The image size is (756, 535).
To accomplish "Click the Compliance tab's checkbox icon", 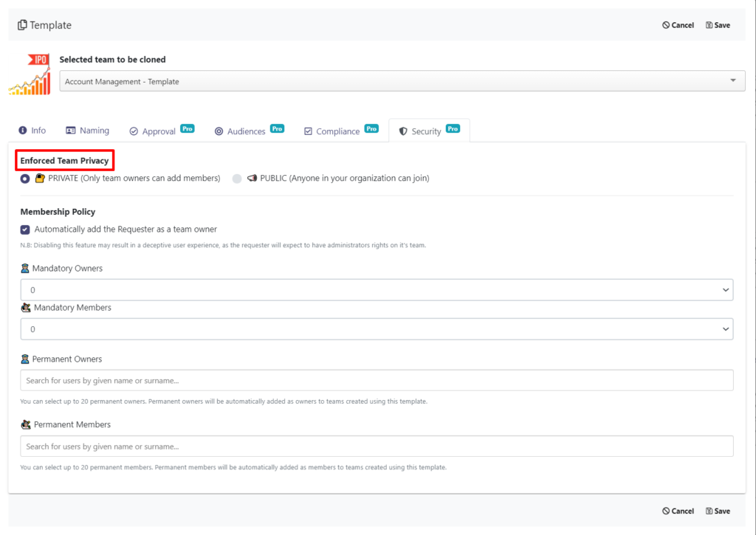I will tap(308, 131).
